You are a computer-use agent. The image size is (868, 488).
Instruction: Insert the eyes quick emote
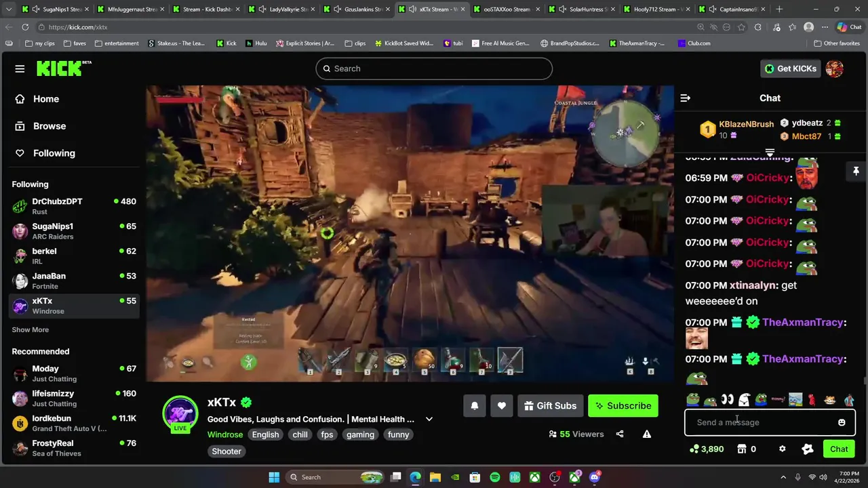(x=727, y=400)
